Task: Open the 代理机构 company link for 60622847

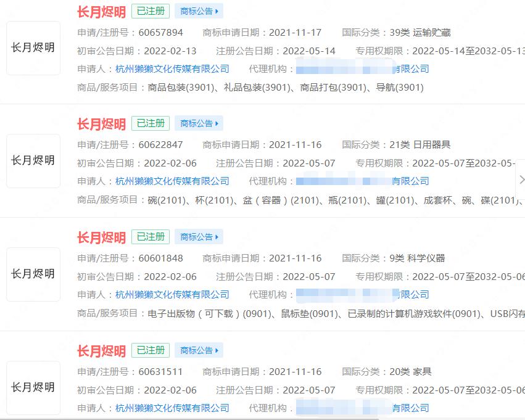Action: click(362, 181)
